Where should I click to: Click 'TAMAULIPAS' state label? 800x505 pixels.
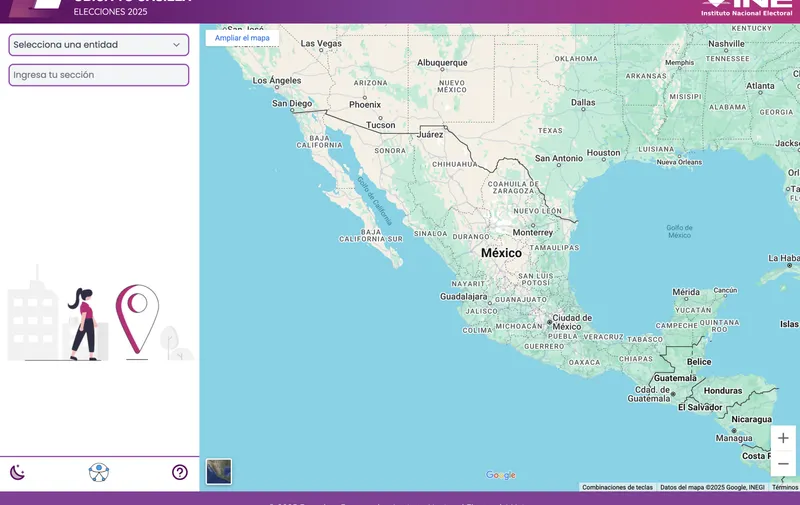(x=554, y=247)
